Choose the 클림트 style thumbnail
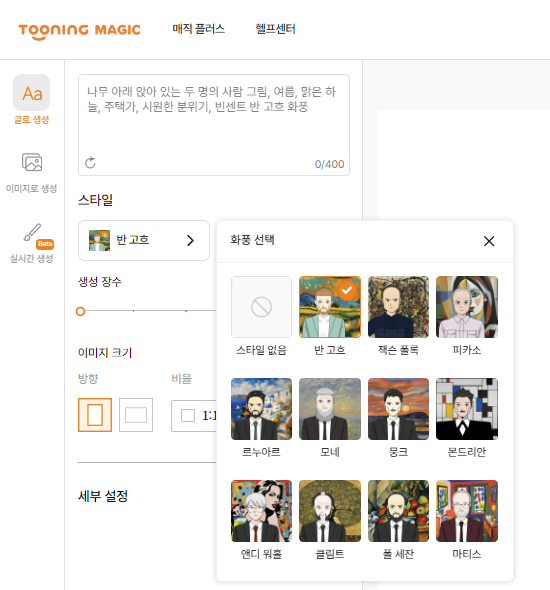This screenshot has height=590, width=550. coord(330,511)
